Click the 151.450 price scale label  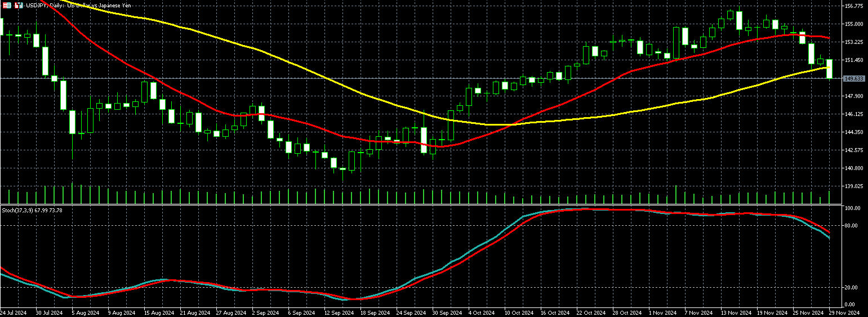coord(854,60)
